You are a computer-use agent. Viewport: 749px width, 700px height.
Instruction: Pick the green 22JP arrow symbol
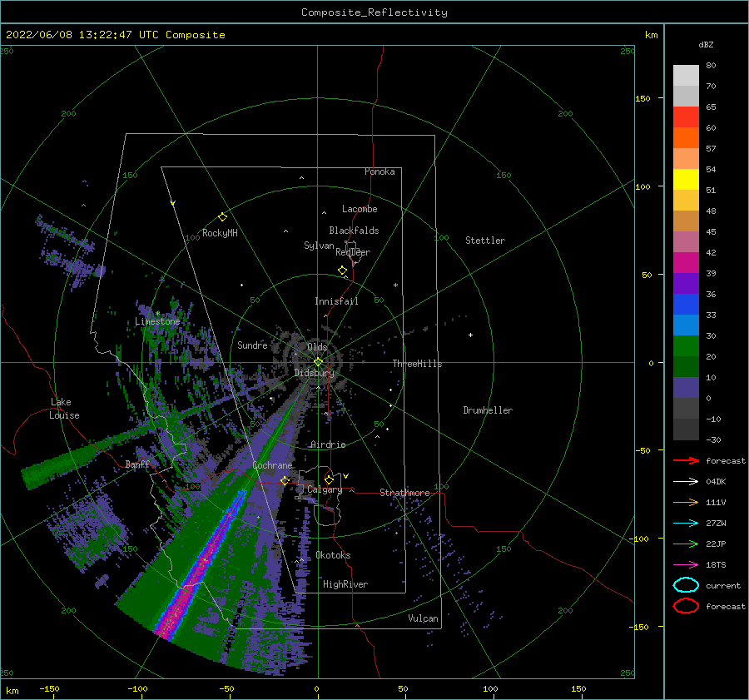pos(686,544)
